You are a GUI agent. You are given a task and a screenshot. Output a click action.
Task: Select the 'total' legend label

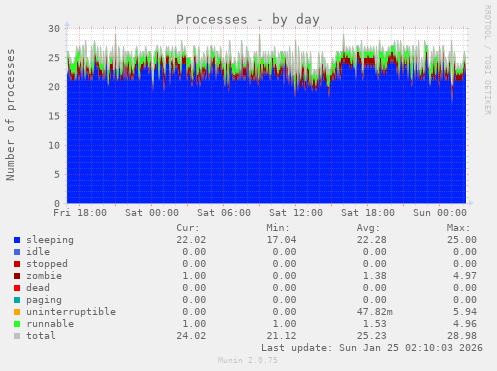(41, 336)
